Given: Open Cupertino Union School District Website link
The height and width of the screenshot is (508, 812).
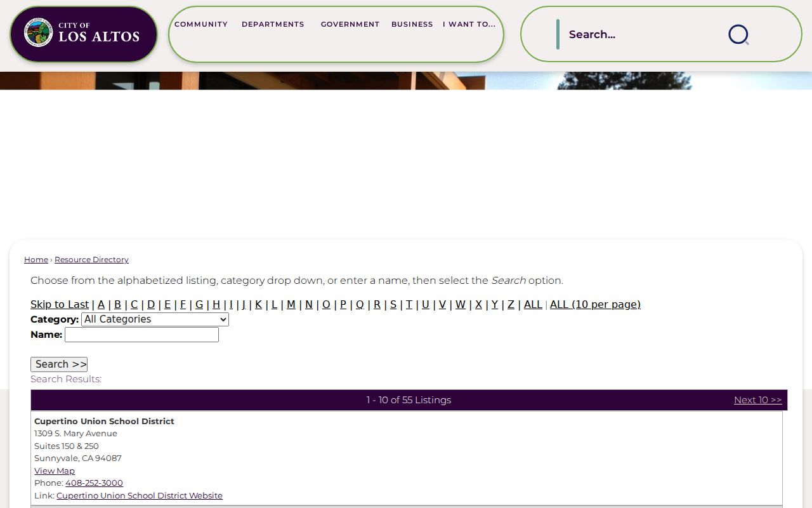Looking at the screenshot, I should [x=140, y=495].
